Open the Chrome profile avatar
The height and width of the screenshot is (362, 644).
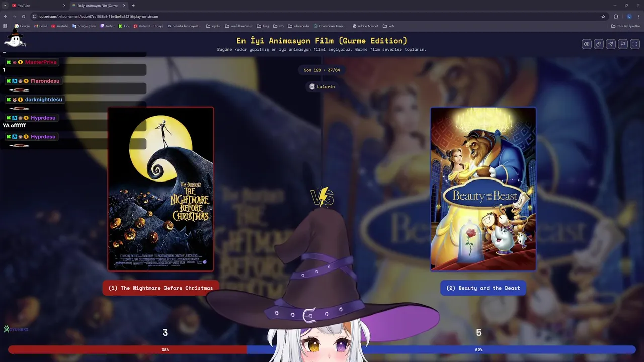click(x=629, y=16)
